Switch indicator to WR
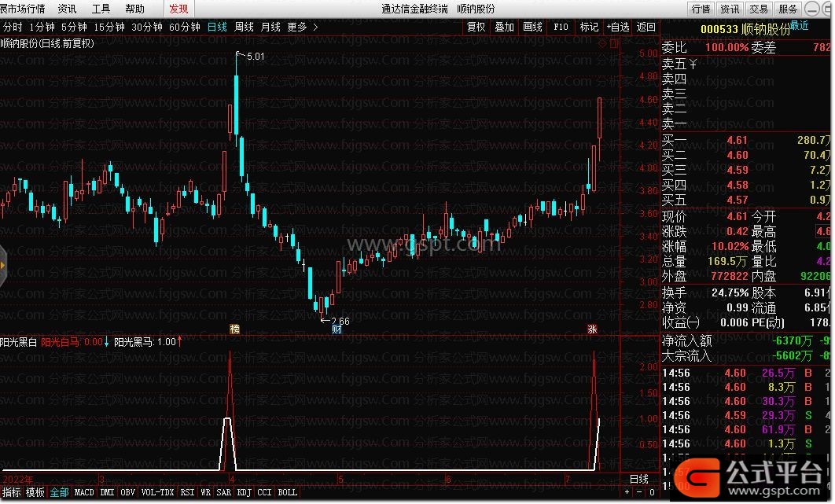The height and width of the screenshot is (504, 835). click(x=205, y=492)
